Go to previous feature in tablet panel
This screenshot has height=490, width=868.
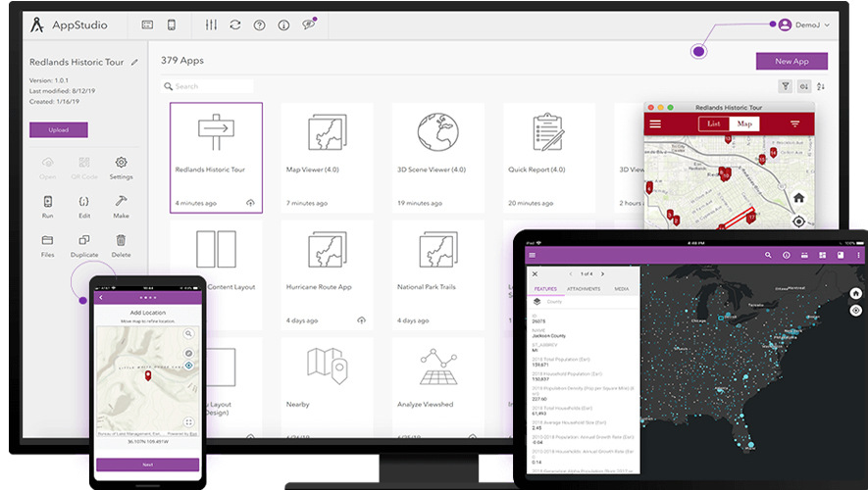click(x=570, y=273)
